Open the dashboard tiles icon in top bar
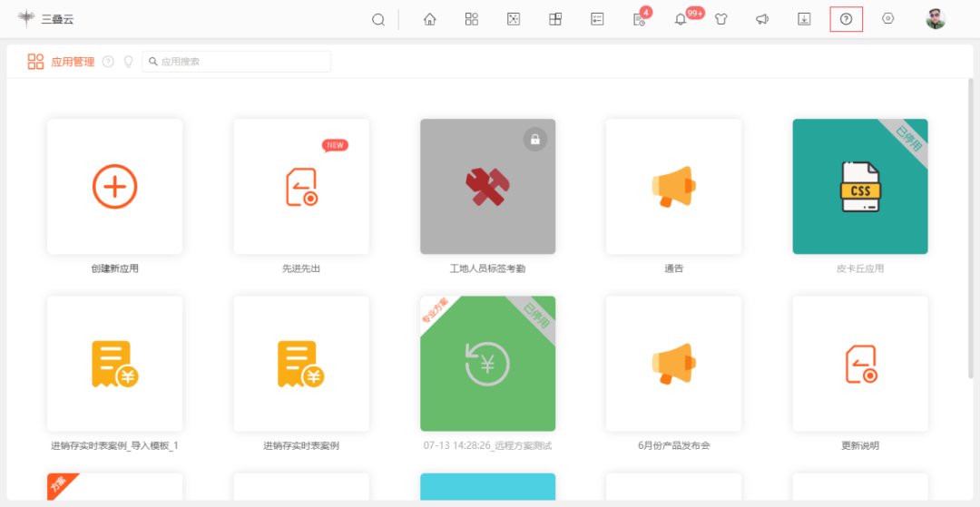 (x=555, y=19)
